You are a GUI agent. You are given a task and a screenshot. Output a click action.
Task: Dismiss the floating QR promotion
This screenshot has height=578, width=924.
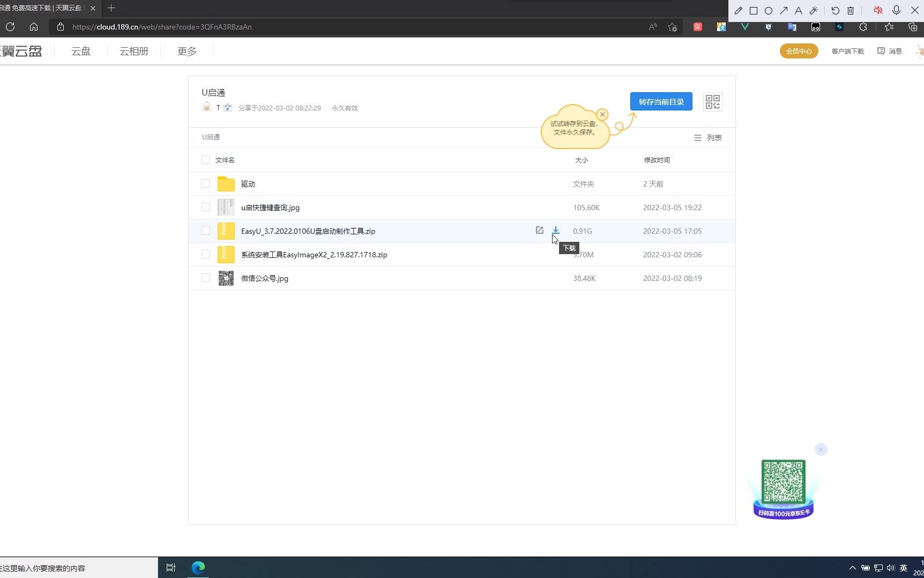[821, 449]
